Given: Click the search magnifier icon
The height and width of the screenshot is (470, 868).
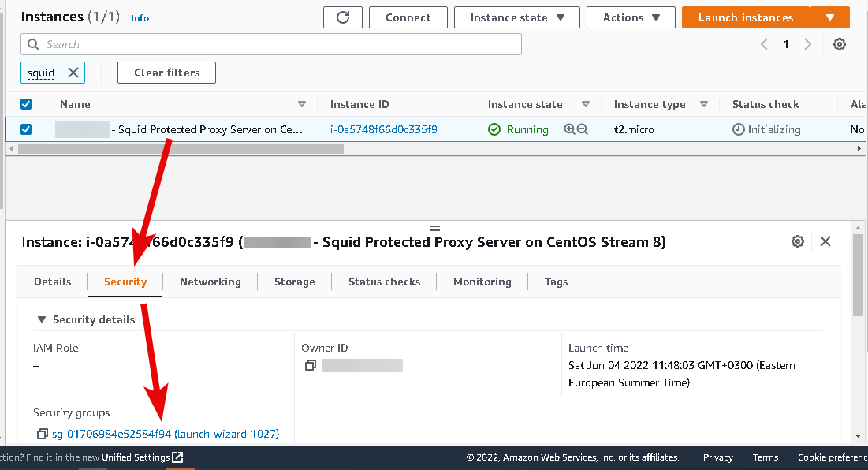Looking at the screenshot, I should click(x=33, y=44).
